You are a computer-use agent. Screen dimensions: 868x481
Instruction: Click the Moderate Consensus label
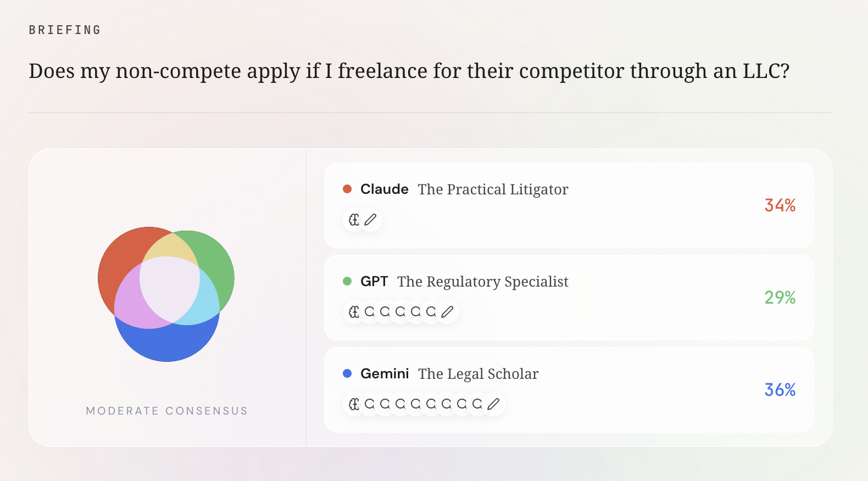(166, 411)
